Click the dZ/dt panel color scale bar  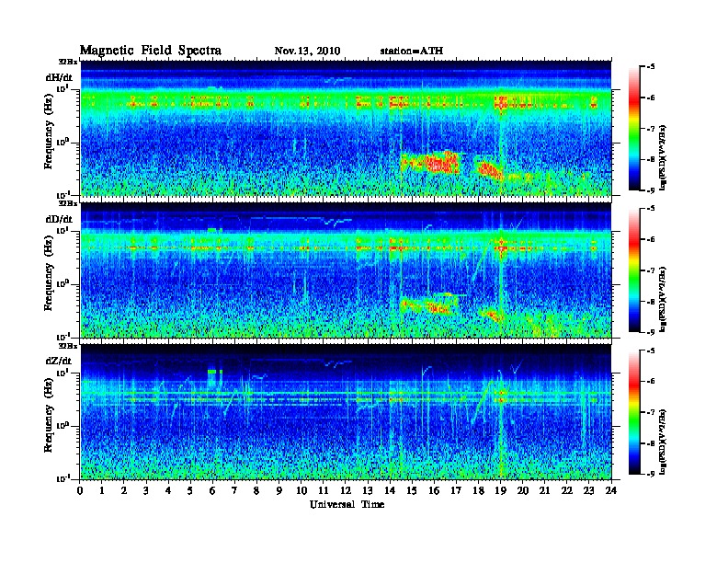coord(634,412)
